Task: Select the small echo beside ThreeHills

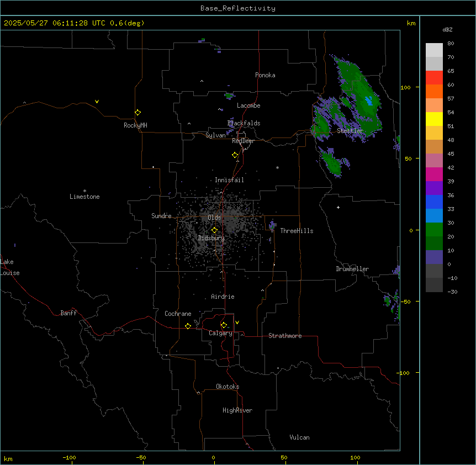Action: tap(272, 225)
